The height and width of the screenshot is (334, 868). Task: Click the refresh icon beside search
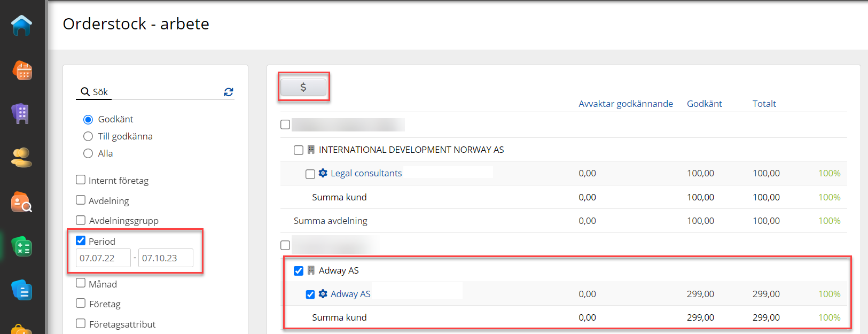point(229,92)
